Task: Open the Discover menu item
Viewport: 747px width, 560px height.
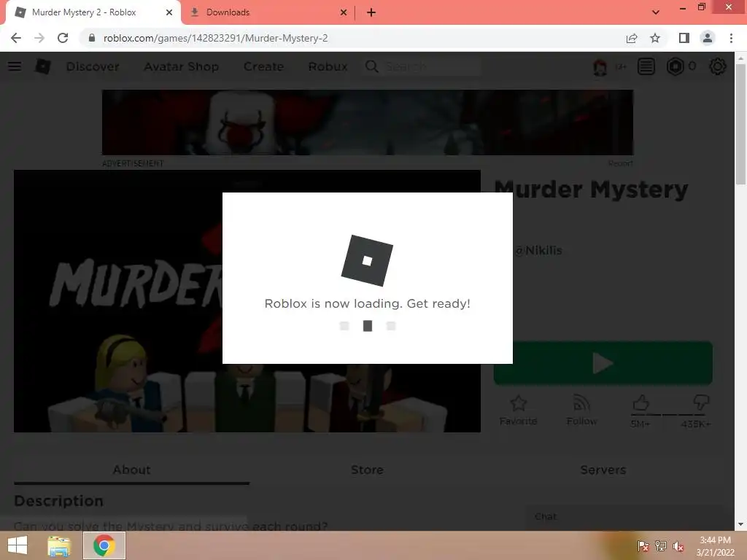Action: (x=93, y=66)
